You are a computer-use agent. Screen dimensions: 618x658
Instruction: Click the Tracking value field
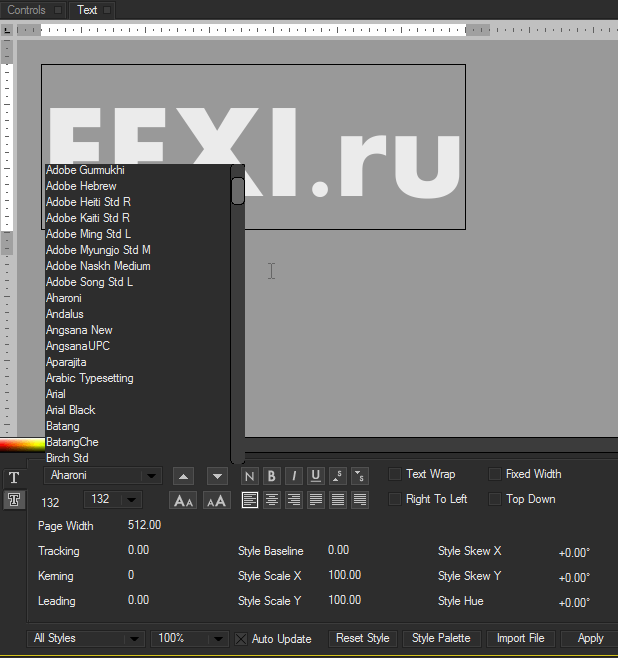(138, 550)
